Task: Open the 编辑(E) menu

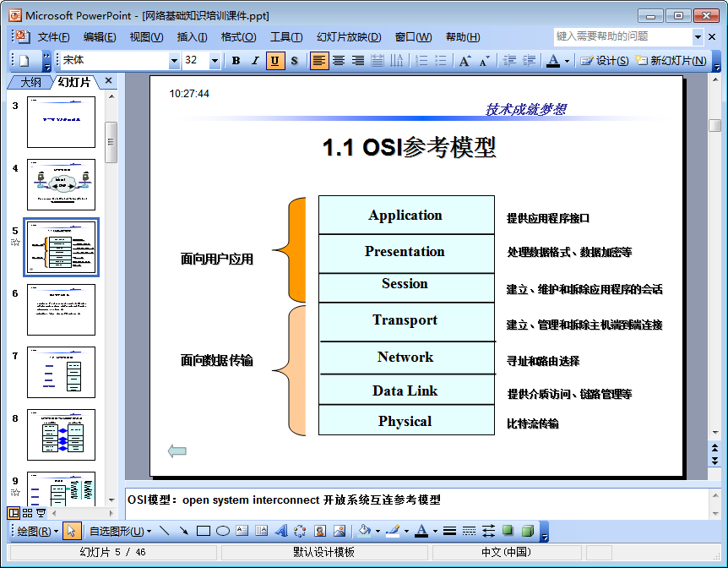Action: 100,37
